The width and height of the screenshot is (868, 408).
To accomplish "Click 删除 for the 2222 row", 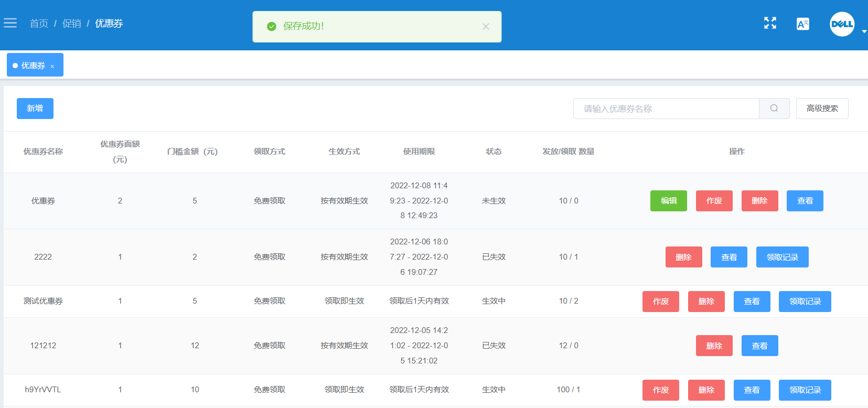I will [684, 257].
